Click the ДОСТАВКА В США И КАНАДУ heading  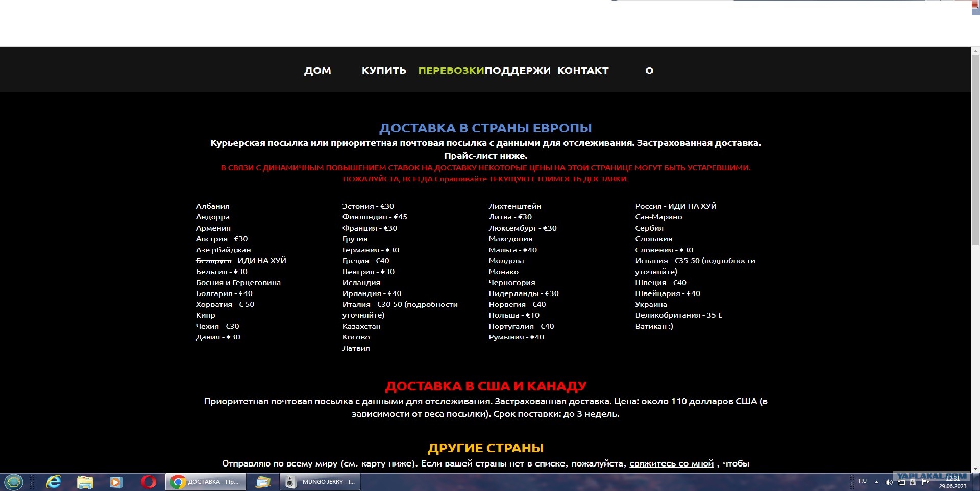pos(485,386)
